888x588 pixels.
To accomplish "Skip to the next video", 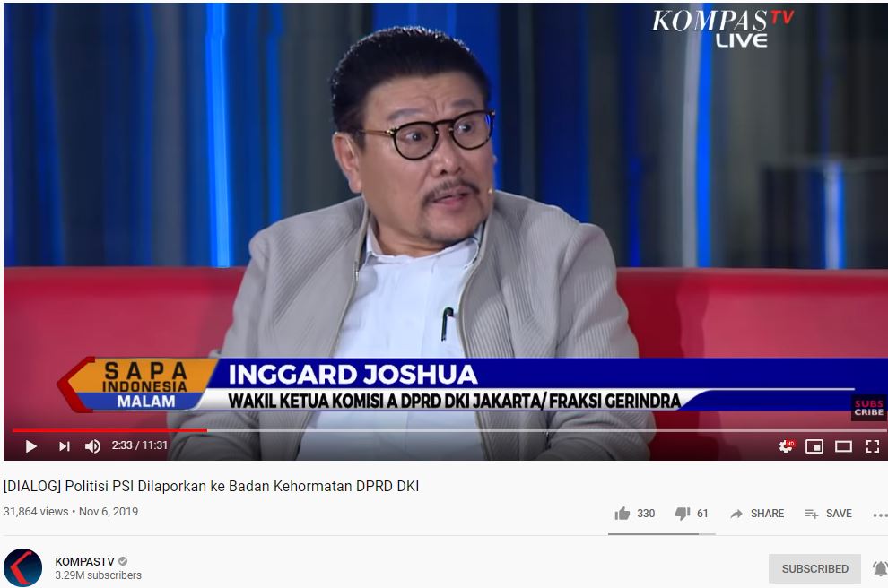I will 65,446.
